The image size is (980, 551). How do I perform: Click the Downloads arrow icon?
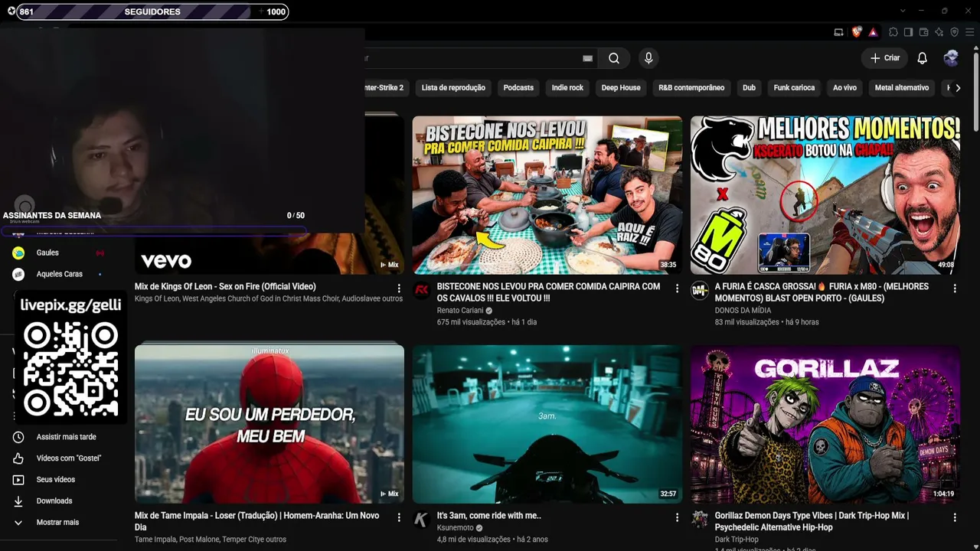[x=18, y=501]
